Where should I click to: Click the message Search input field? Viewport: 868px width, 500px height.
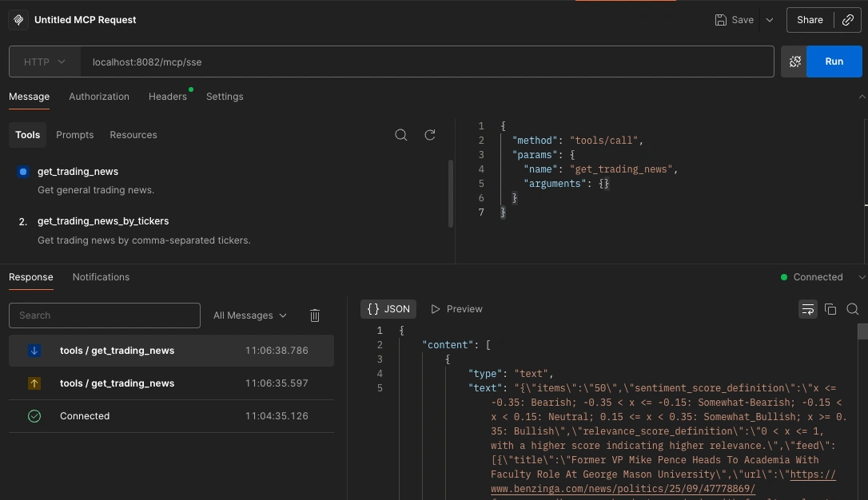coord(104,315)
